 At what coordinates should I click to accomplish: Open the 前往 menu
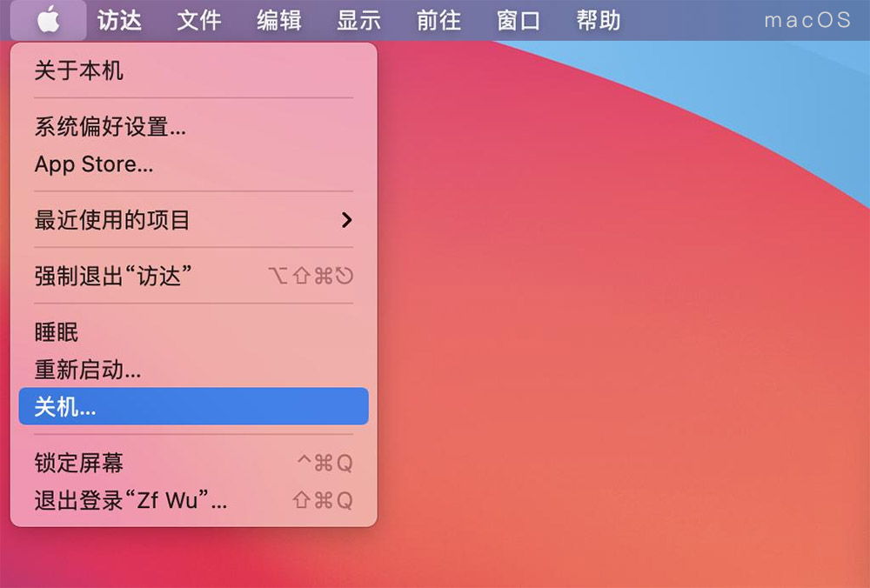point(438,21)
